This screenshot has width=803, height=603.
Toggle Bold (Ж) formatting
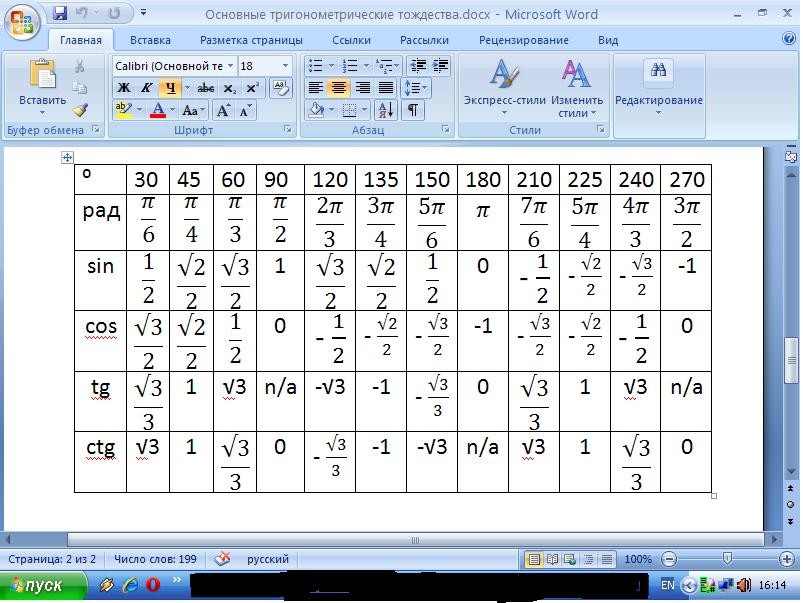point(125,88)
